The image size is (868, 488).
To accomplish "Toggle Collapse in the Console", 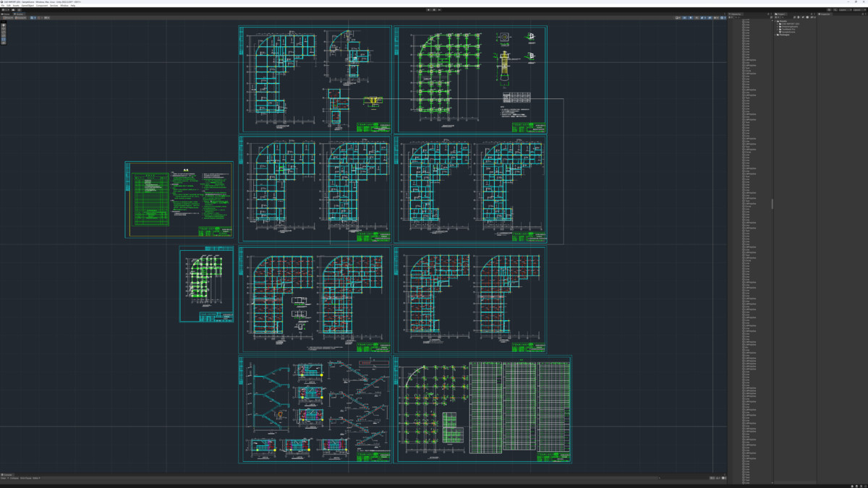I will [x=13, y=478].
